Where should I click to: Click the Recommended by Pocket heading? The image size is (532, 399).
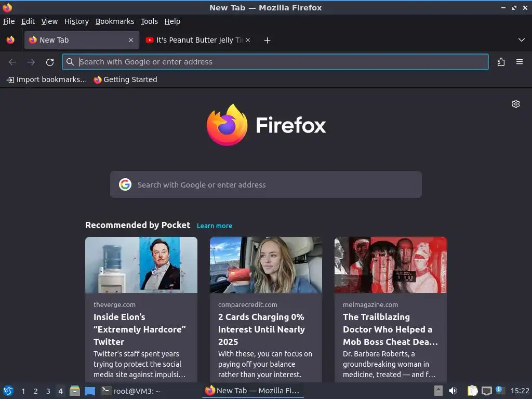tap(138, 225)
